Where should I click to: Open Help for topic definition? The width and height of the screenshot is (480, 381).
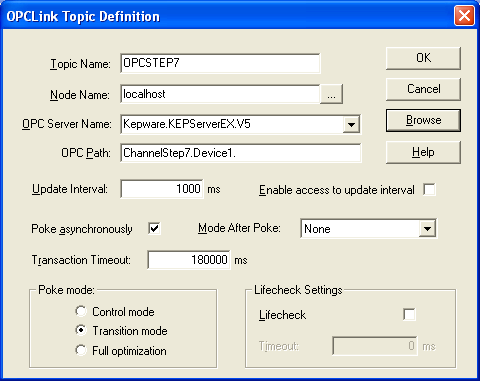tap(423, 152)
